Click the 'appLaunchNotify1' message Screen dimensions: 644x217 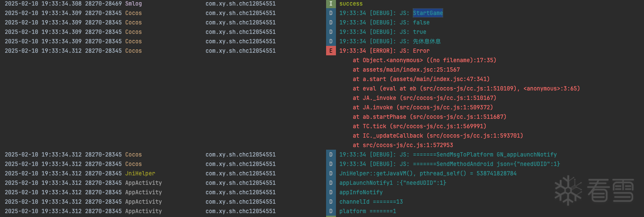pyautogui.click(x=393, y=183)
